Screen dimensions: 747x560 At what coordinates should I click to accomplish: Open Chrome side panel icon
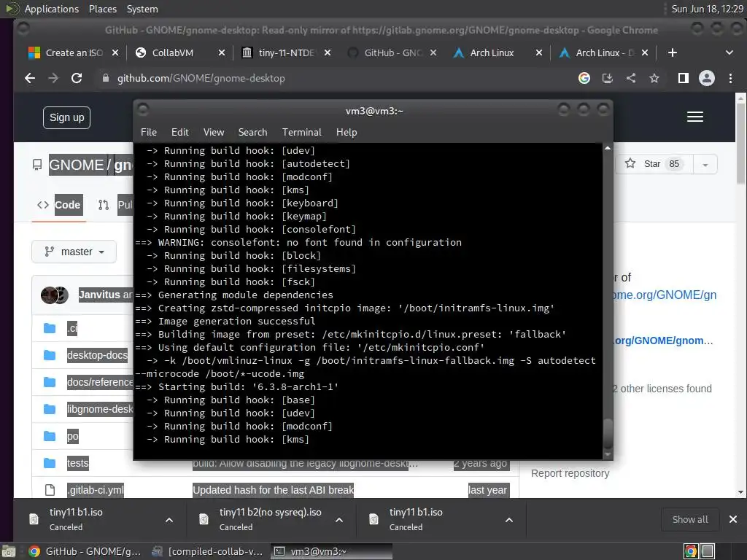(683, 78)
